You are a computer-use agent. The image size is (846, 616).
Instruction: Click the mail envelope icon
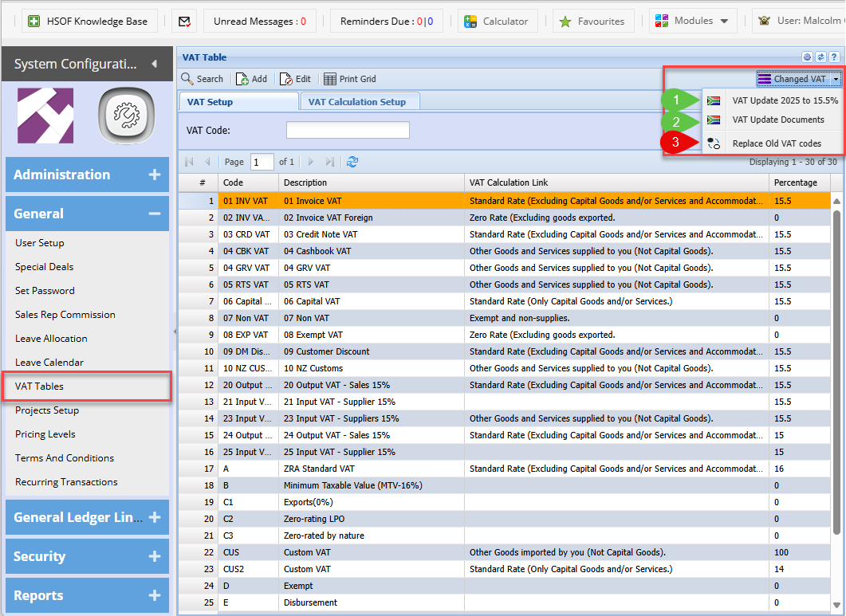[184, 22]
